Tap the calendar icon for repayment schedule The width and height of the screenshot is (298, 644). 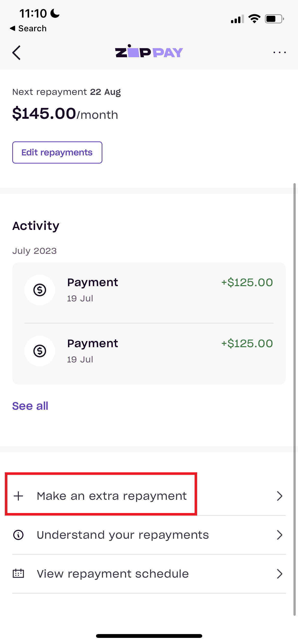tap(18, 574)
